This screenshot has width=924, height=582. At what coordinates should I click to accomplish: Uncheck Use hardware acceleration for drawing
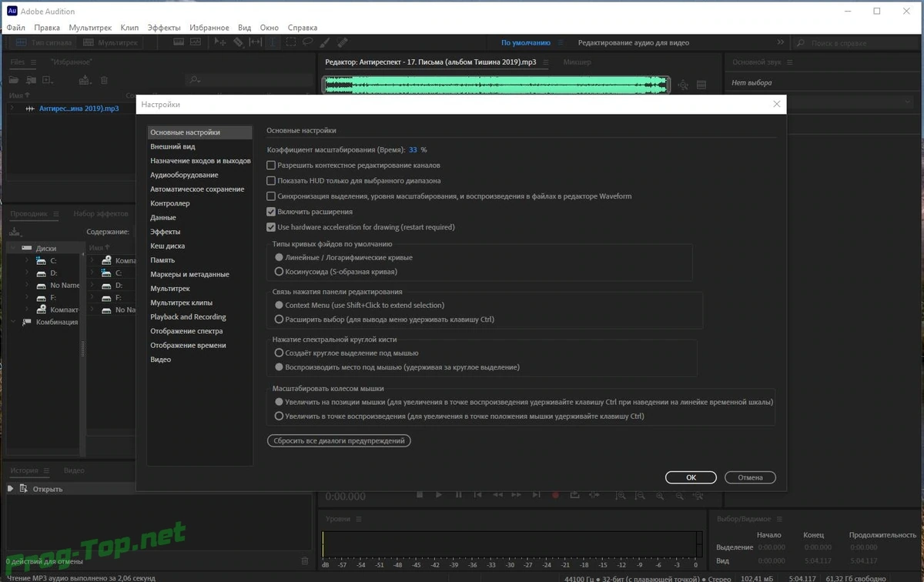(x=271, y=227)
